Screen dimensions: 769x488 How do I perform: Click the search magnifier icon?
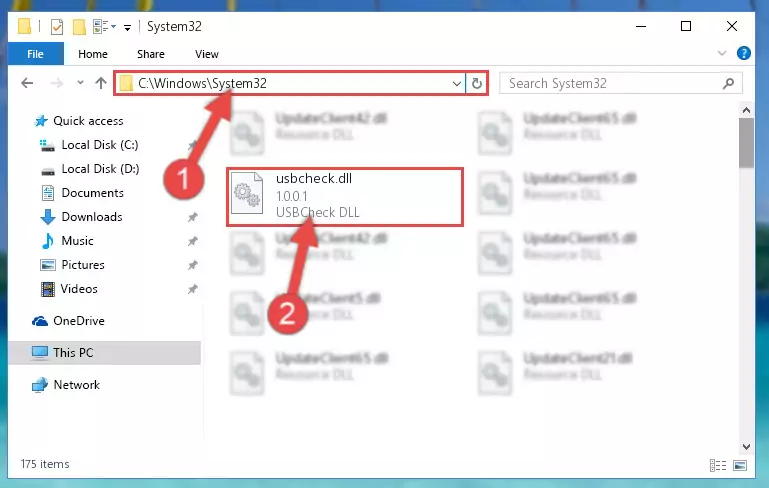728,83
